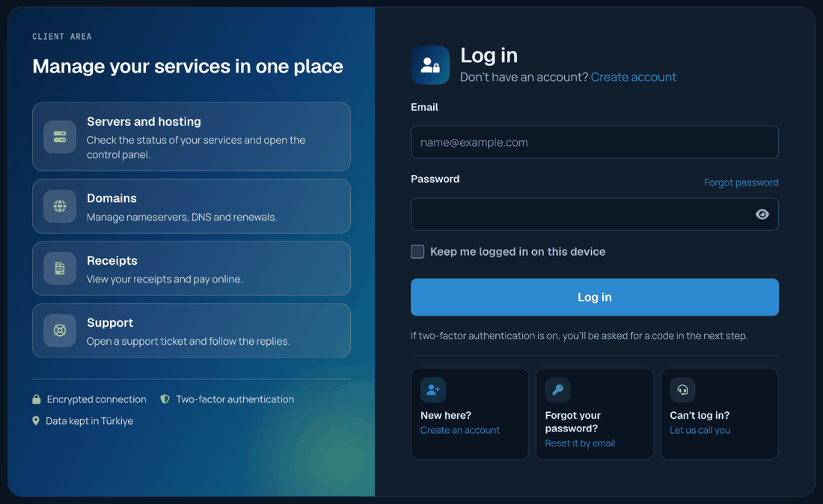Viewport: 823px width, 504px height.
Task: Click Don't have an account? text
Action: click(524, 77)
